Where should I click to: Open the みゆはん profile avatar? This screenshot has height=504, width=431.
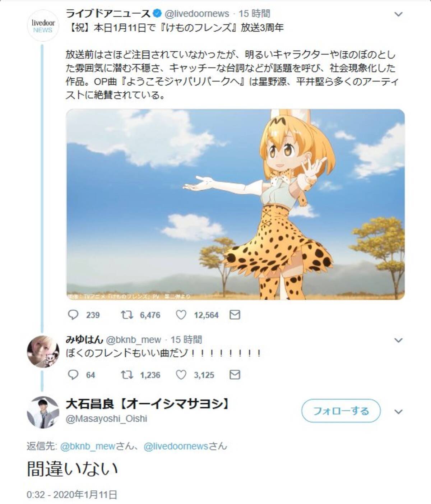[x=43, y=351]
